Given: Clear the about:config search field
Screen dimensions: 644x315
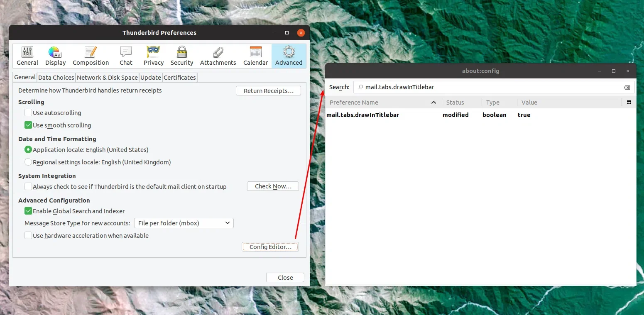Looking at the screenshot, I should [627, 87].
